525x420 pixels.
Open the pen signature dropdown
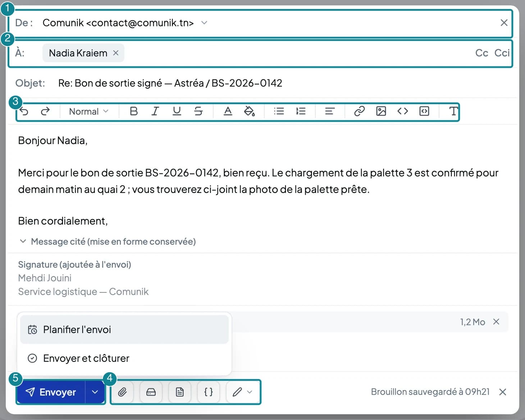tap(242, 392)
